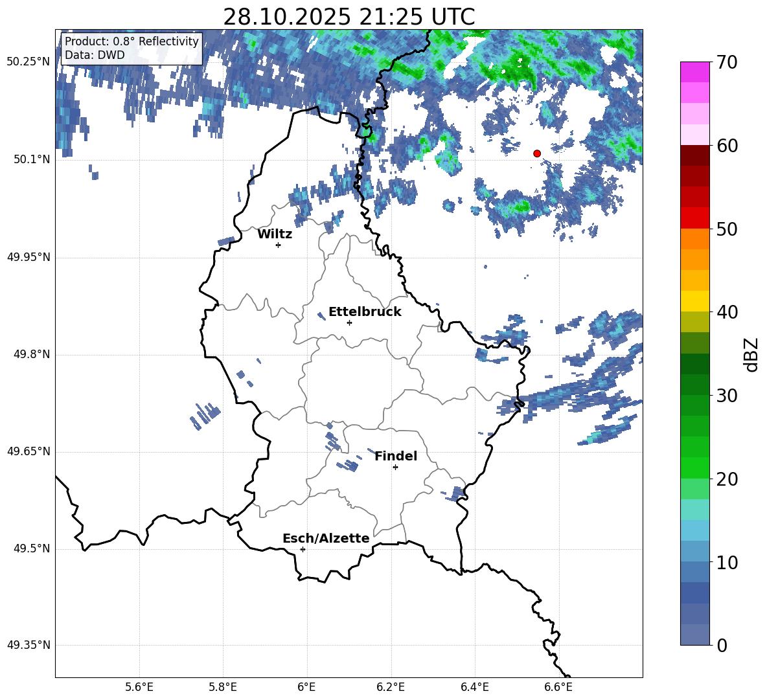Click the magenta top colorbar segment
The image size is (767, 700).
(x=695, y=73)
